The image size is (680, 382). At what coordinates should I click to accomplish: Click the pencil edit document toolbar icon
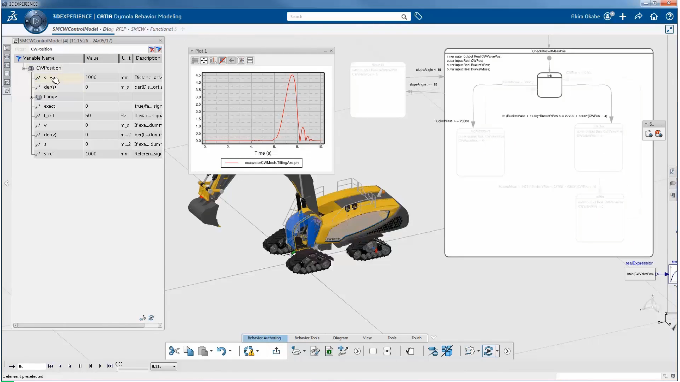click(315, 351)
